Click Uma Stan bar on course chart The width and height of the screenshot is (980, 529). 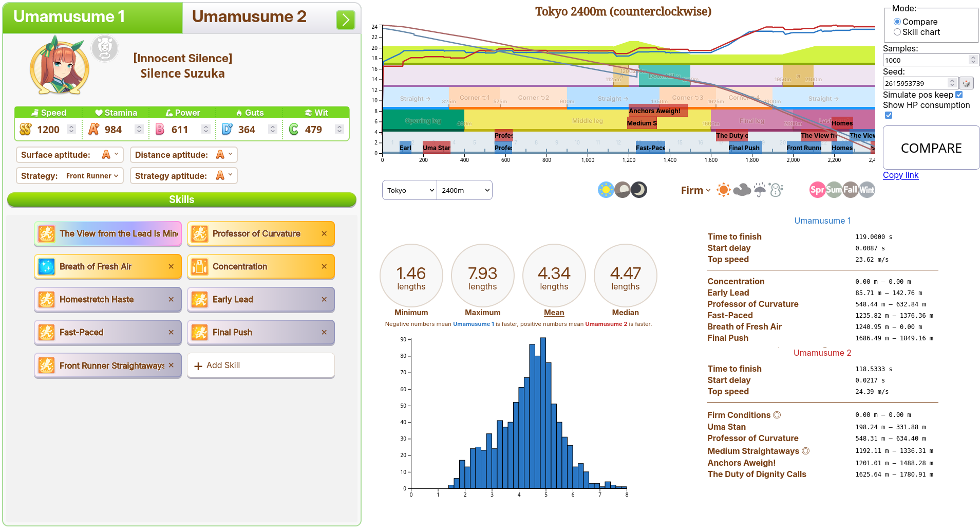(436, 148)
